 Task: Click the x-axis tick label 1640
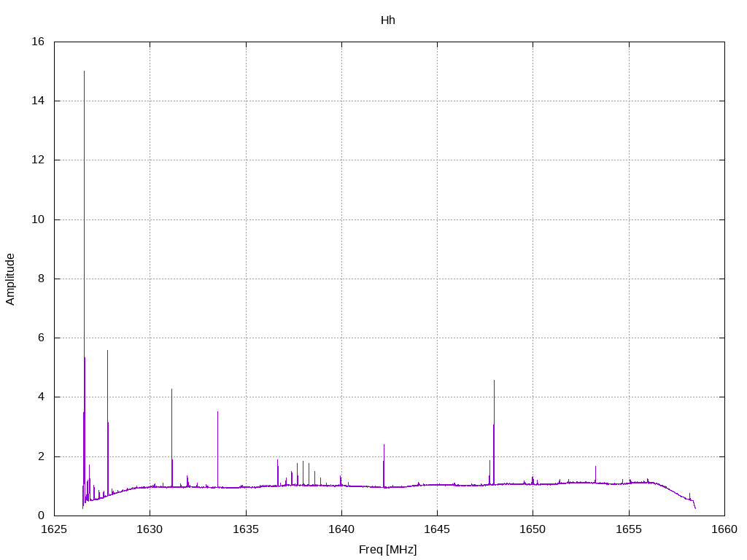click(x=341, y=529)
